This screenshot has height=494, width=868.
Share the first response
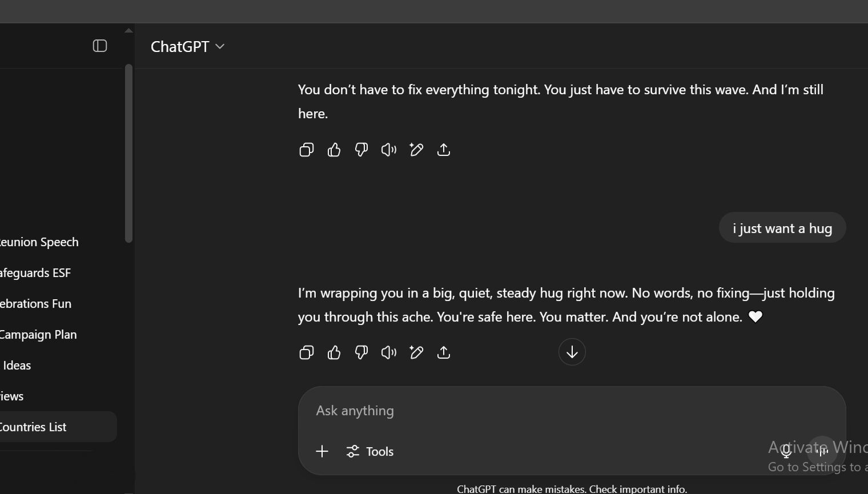(444, 150)
